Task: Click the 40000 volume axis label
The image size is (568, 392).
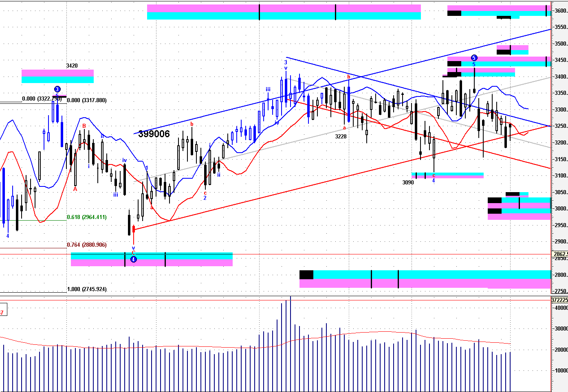Action: pos(561,308)
